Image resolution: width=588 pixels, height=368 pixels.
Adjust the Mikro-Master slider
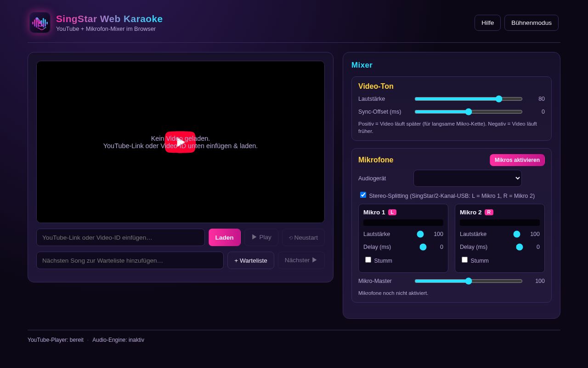469,281
